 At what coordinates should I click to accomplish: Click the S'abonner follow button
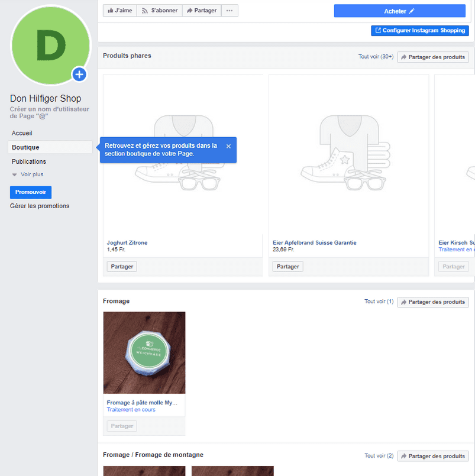pyautogui.click(x=160, y=11)
